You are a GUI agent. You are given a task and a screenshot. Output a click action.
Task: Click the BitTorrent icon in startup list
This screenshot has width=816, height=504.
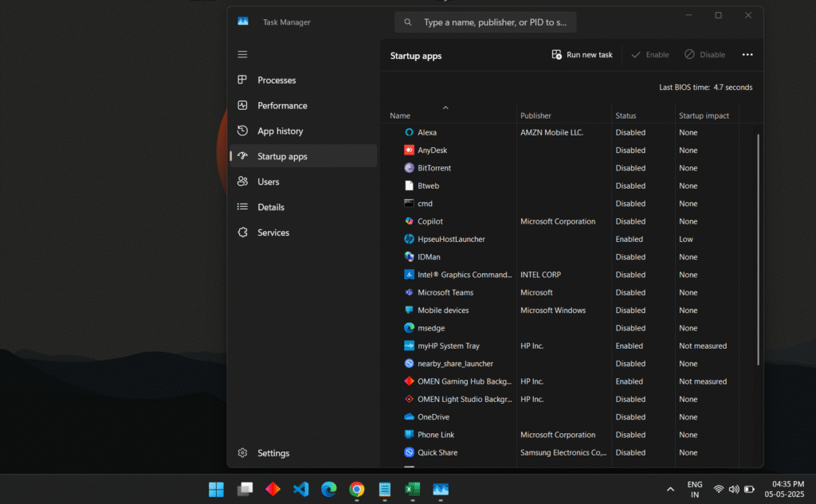409,167
